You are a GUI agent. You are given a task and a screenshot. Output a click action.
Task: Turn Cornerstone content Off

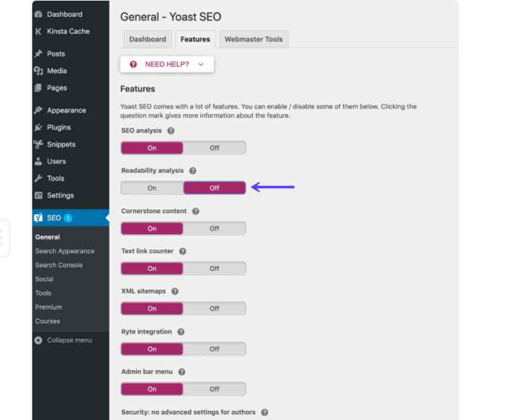(215, 229)
